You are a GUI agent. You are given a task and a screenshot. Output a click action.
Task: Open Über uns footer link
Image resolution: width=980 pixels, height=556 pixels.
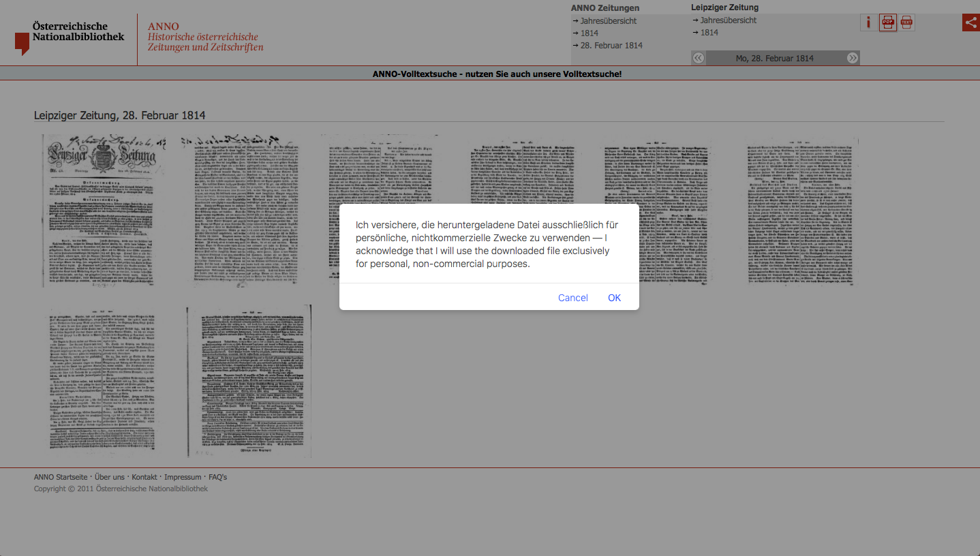click(110, 477)
